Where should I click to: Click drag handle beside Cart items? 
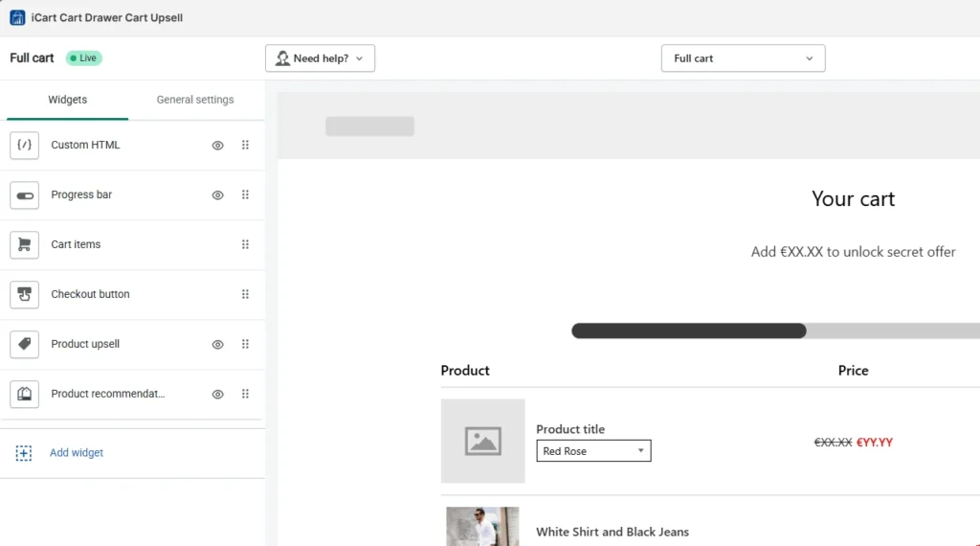(x=245, y=245)
